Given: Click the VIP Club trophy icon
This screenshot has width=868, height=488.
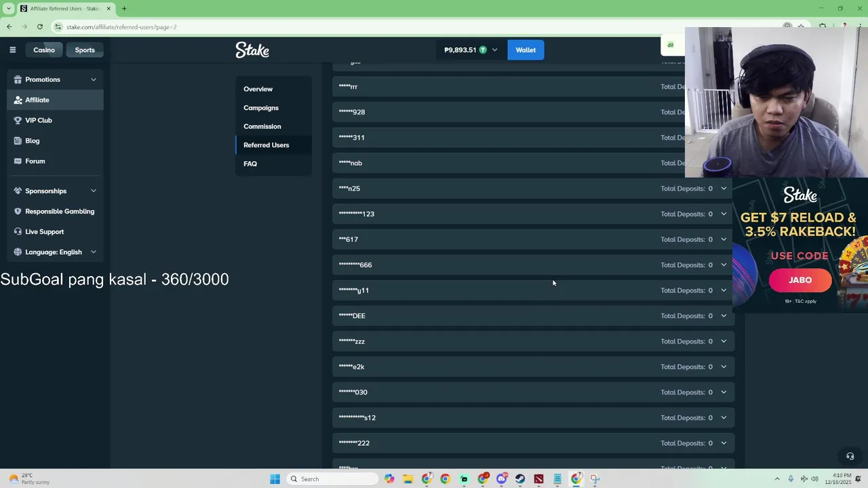Looking at the screenshot, I should click(18, 120).
